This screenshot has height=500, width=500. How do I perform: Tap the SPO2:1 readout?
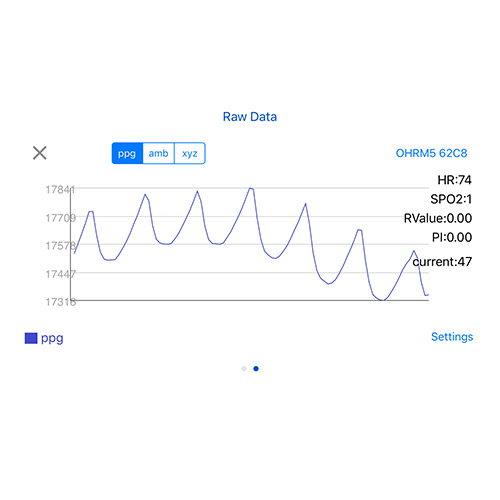(451, 199)
